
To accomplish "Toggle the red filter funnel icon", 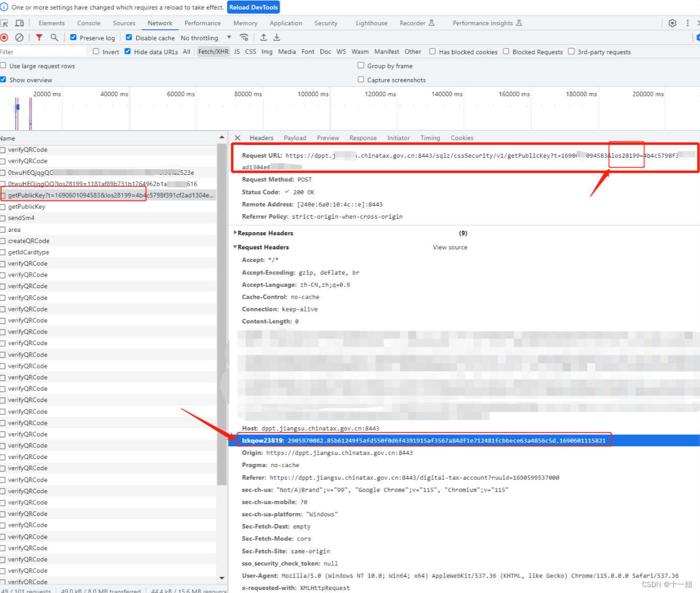I will (39, 37).
